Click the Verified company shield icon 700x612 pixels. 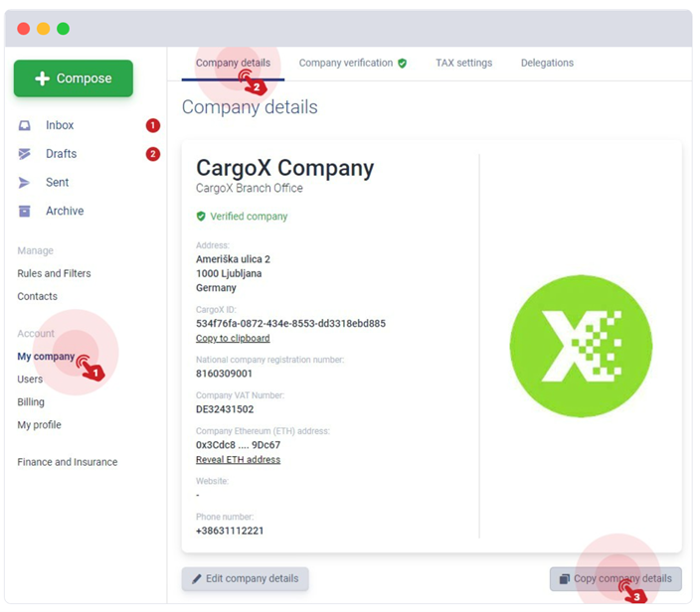click(201, 217)
